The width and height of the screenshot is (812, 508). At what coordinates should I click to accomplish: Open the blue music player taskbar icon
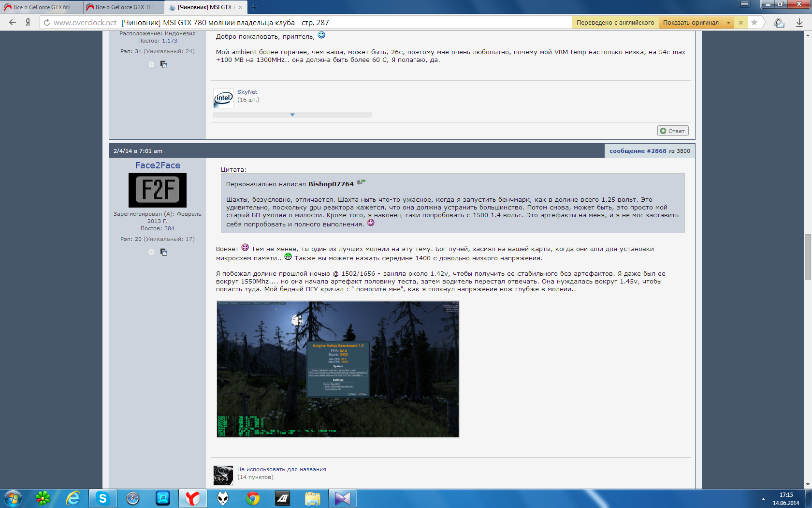click(163, 498)
